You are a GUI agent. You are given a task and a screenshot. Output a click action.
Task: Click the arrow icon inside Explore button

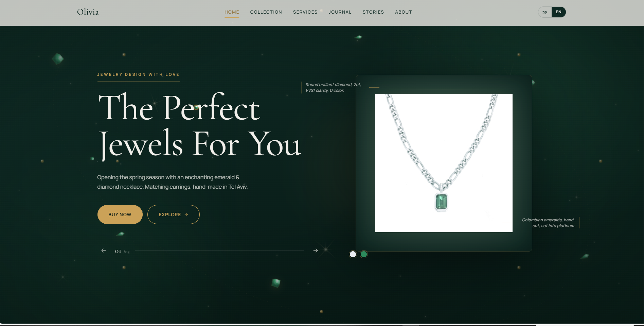[186, 215]
